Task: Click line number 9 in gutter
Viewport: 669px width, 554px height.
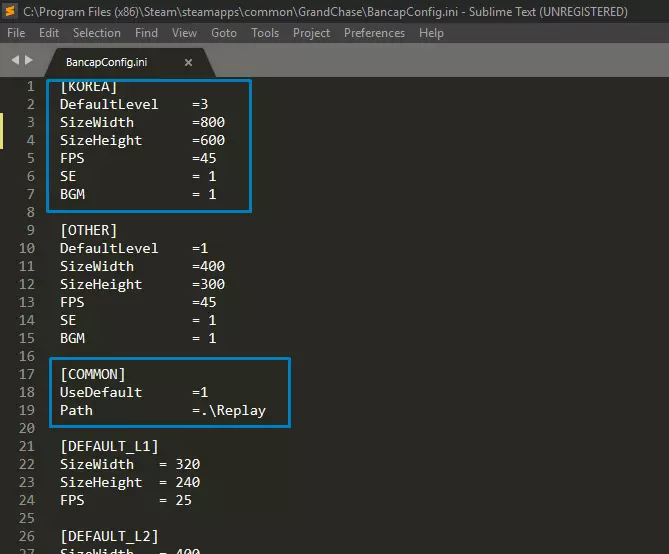Action: coord(31,230)
